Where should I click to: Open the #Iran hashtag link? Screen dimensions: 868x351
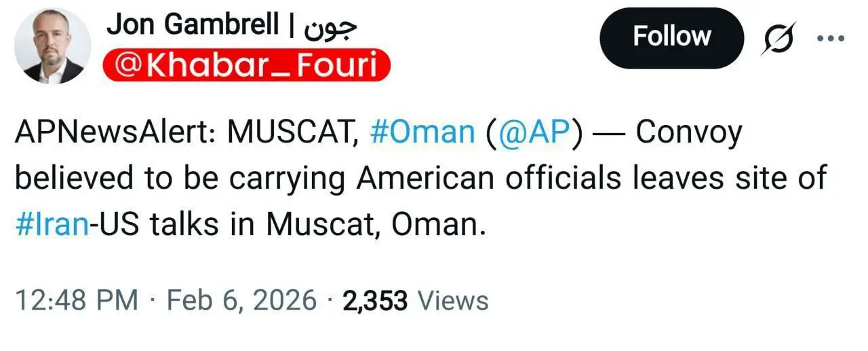[x=52, y=223]
